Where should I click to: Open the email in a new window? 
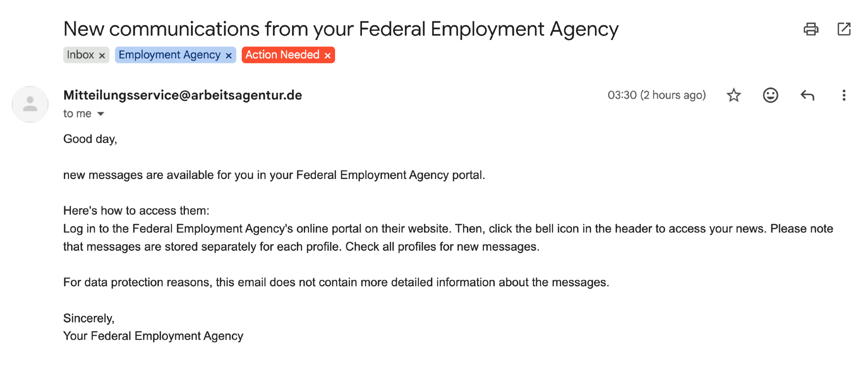[x=844, y=29]
